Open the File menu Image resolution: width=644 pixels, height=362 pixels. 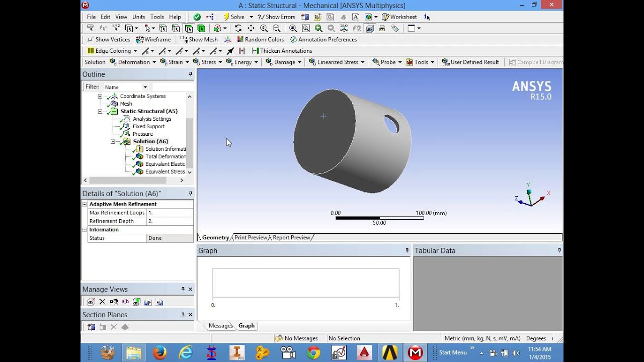[x=91, y=17]
